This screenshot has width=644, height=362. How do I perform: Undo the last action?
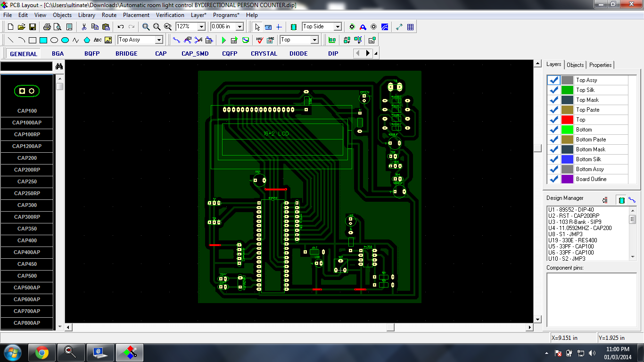(121, 27)
